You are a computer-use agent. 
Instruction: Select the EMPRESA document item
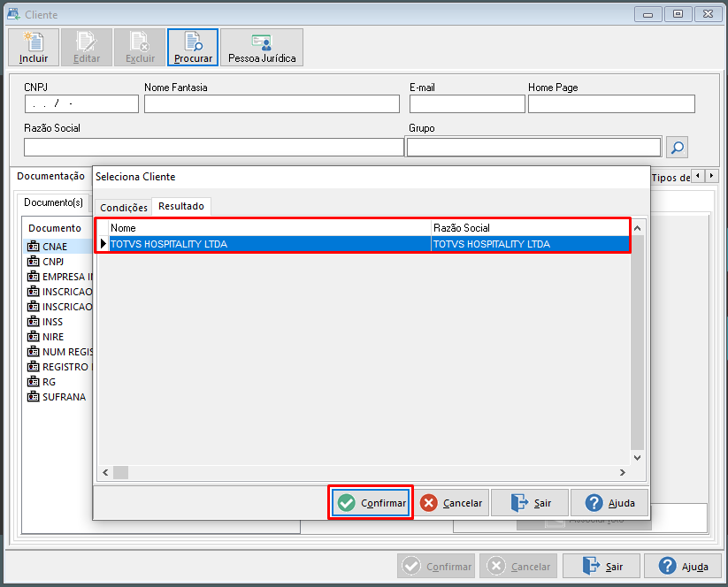(60, 277)
